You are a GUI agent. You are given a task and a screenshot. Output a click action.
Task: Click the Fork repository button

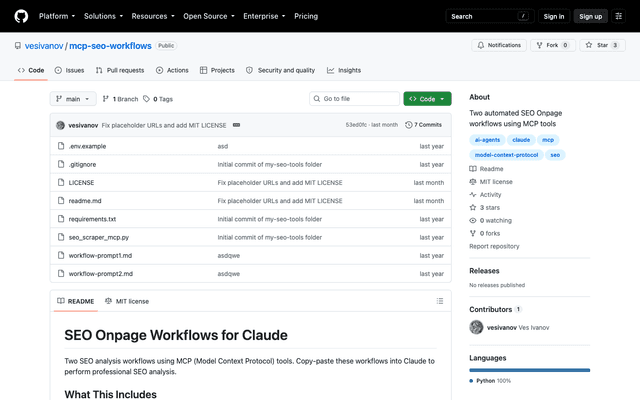click(553, 45)
